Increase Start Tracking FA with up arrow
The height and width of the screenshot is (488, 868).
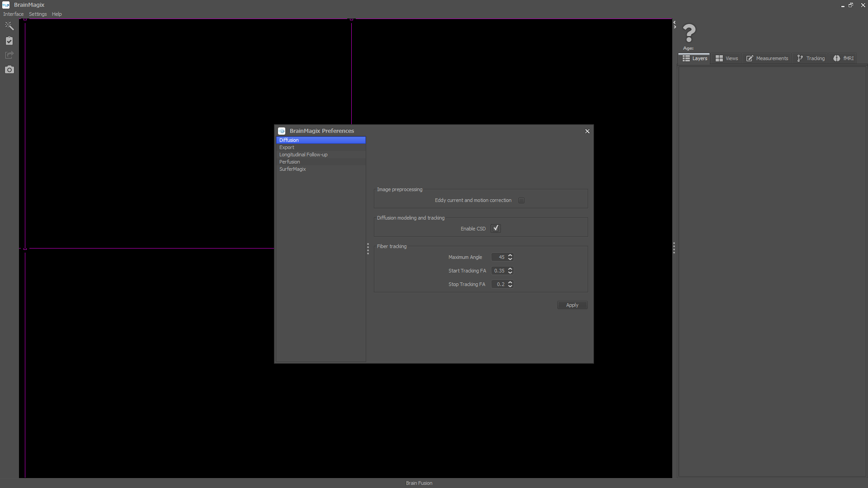[x=510, y=269]
